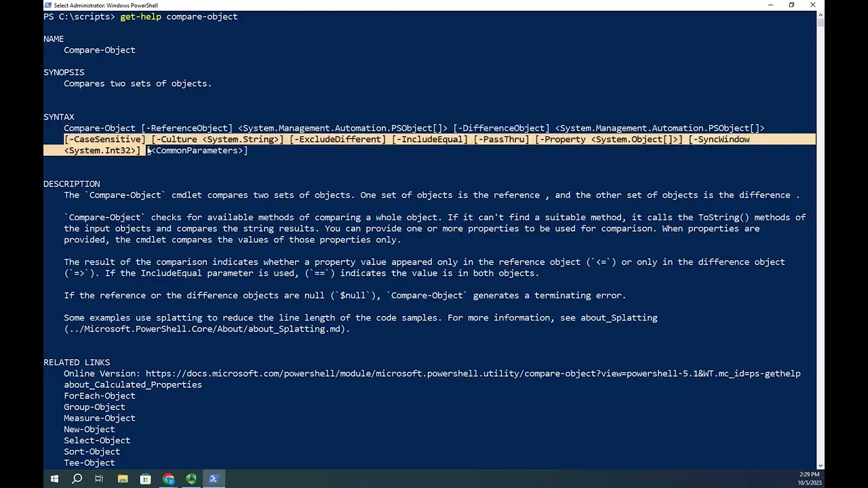This screenshot has width=868, height=488.
Task: Click the SYNOPSIS section heading
Action: tap(64, 72)
